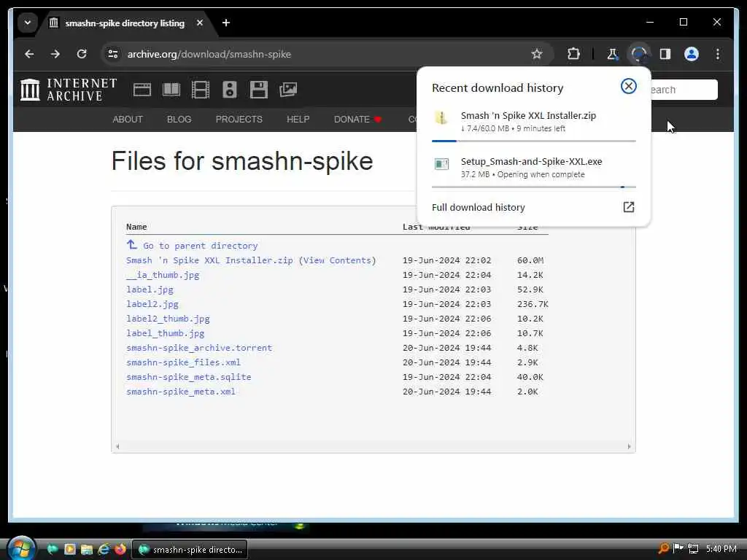Open the HELP menu item
This screenshot has height=560, width=747.
pos(298,119)
